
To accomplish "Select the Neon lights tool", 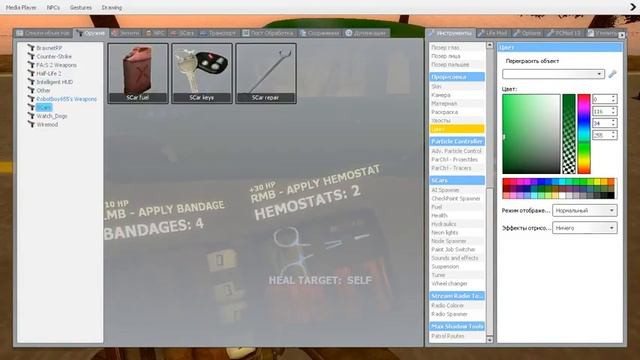I will [x=457, y=232].
